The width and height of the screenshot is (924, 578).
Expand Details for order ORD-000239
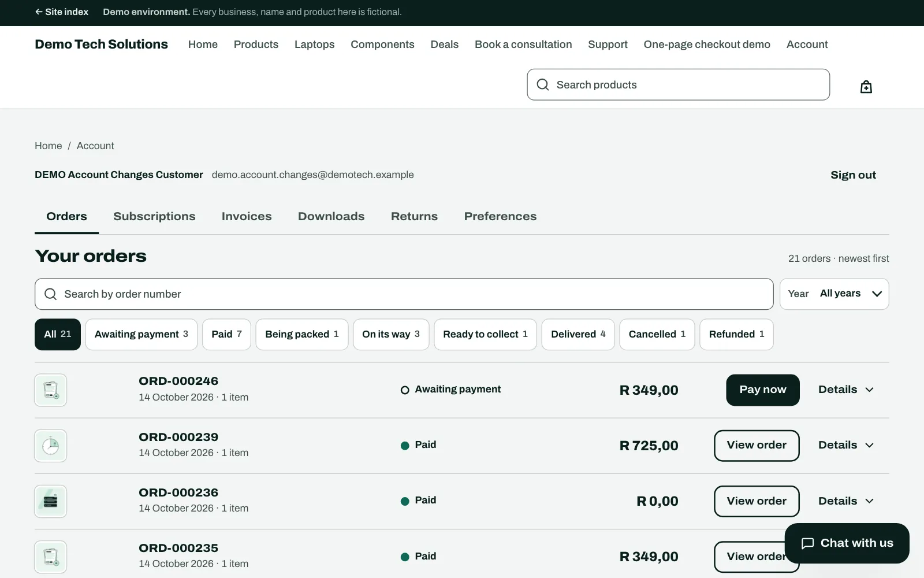click(x=846, y=445)
